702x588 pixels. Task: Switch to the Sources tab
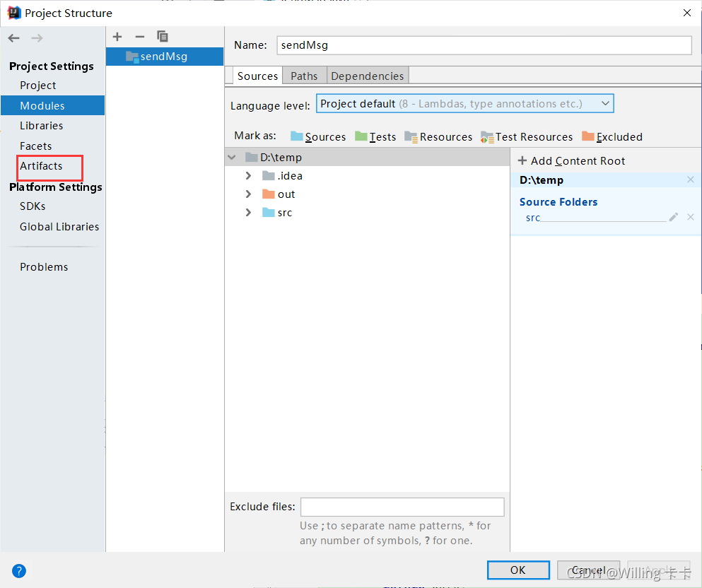257,76
